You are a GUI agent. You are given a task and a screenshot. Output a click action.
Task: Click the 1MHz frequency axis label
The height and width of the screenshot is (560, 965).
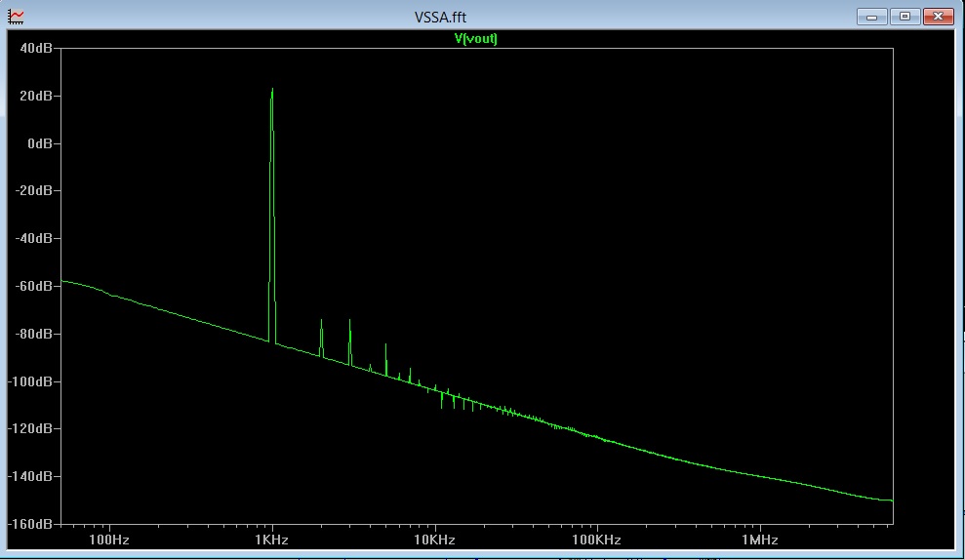point(760,540)
